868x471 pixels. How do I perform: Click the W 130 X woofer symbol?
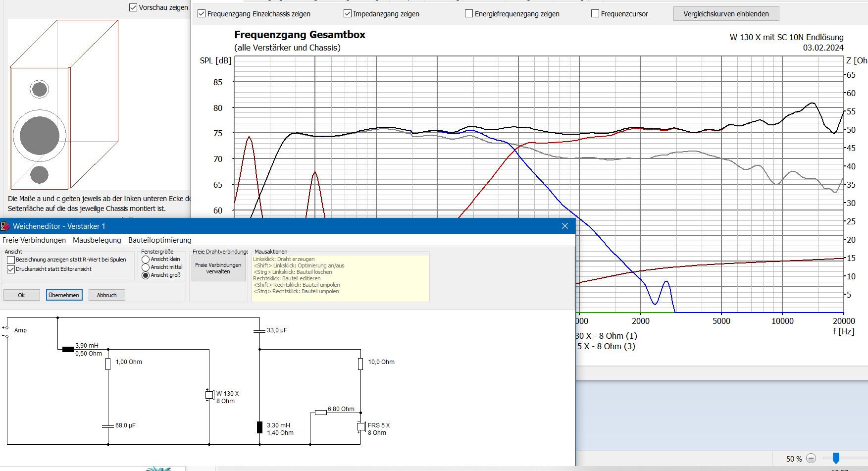pyautogui.click(x=209, y=395)
